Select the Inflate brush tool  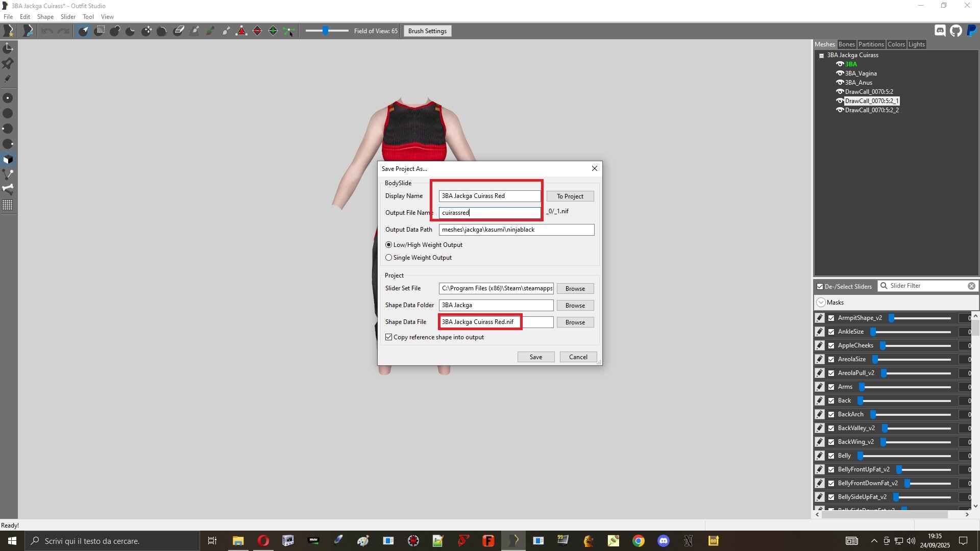(x=115, y=31)
